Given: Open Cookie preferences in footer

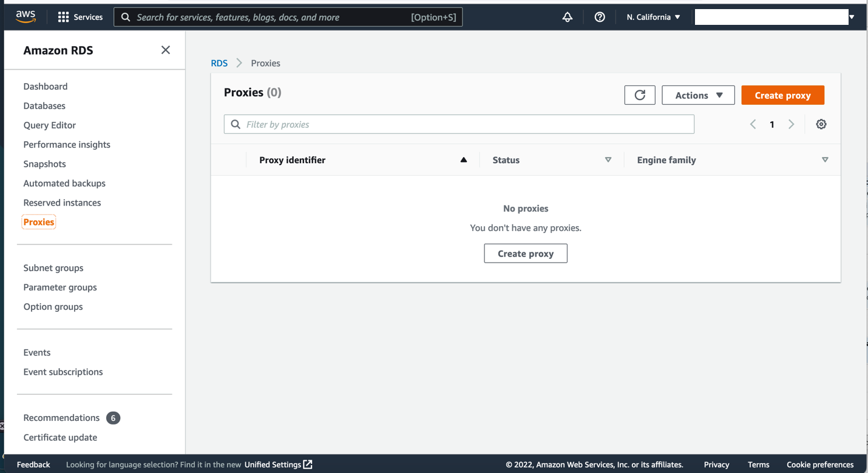Looking at the screenshot, I should click(820, 465).
